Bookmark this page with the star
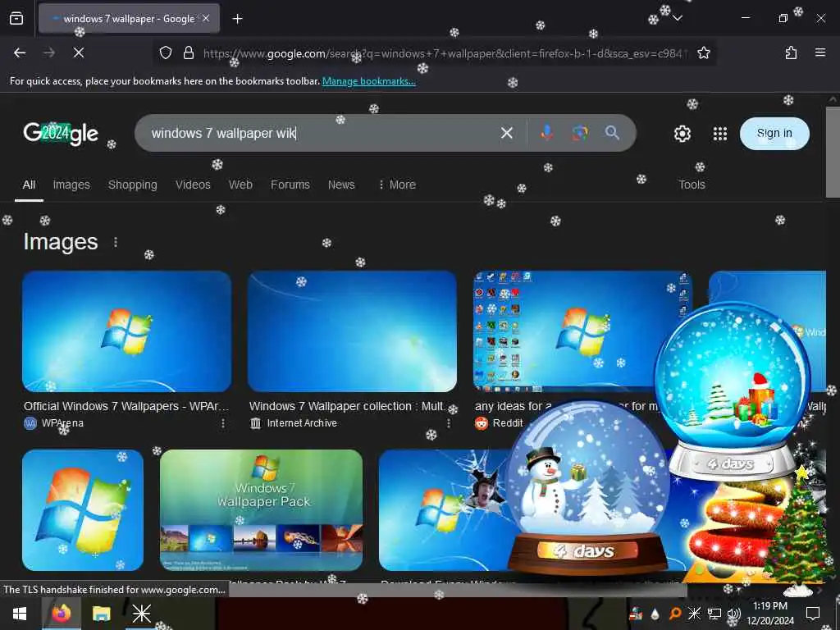Viewport: 840px width, 630px height. (x=703, y=52)
